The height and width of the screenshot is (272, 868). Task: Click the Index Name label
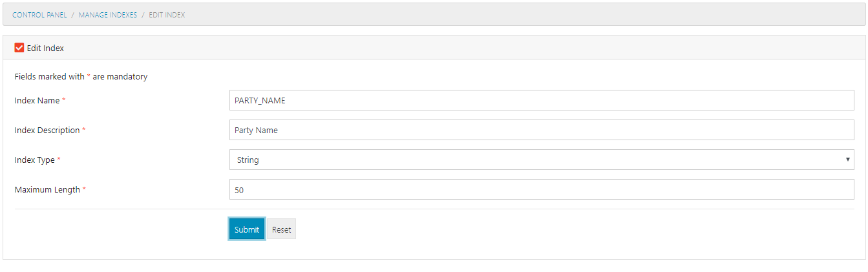pyautogui.click(x=37, y=101)
